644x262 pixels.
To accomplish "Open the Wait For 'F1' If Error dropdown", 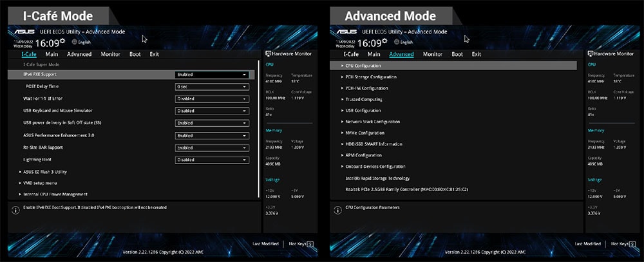I will point(212,99).
